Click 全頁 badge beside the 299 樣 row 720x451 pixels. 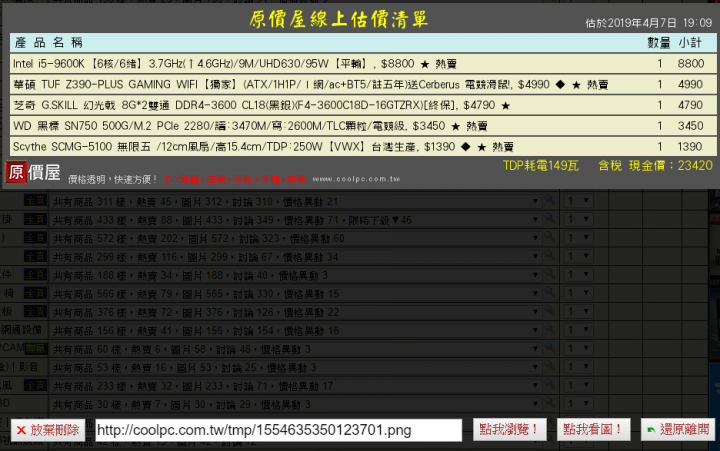[35, 256]
